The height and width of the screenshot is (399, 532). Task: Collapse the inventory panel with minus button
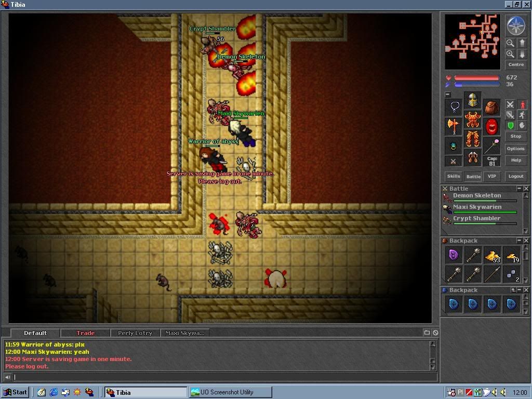[448, 95]
